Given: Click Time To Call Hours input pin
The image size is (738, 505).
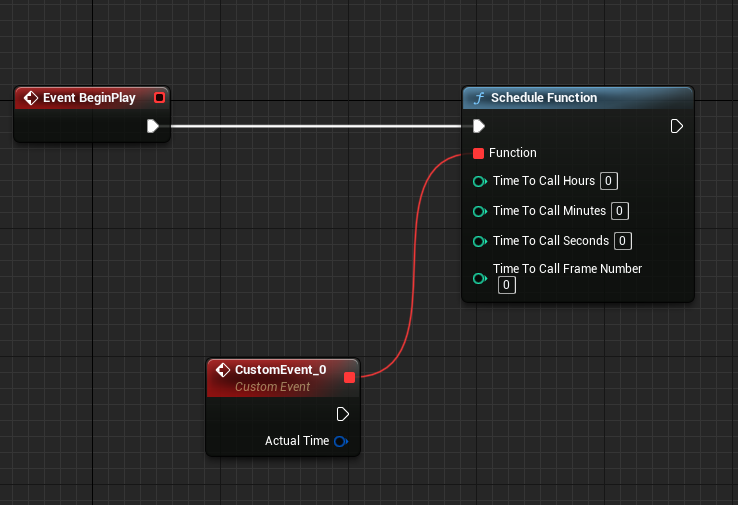Looking at the screenshot, I should tap(480, 182).
